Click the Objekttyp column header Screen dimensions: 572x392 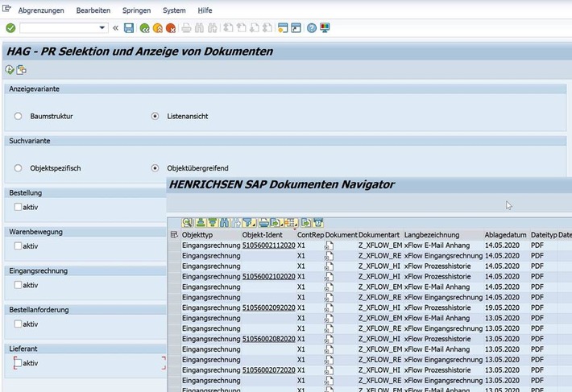[211, 235]
